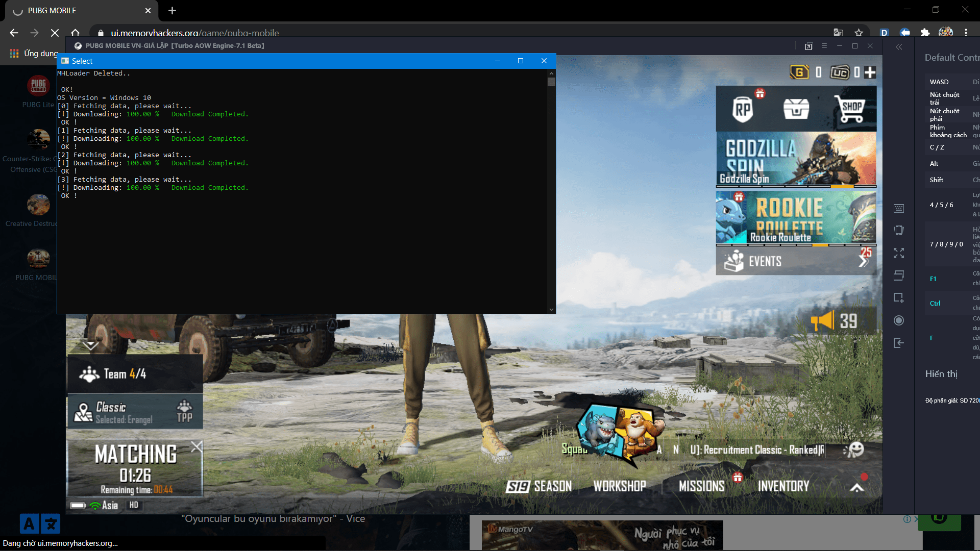This screenshot has width=980, height=551.
Task: Cancel matching with the X icon
Action: [x=197, y=447]
